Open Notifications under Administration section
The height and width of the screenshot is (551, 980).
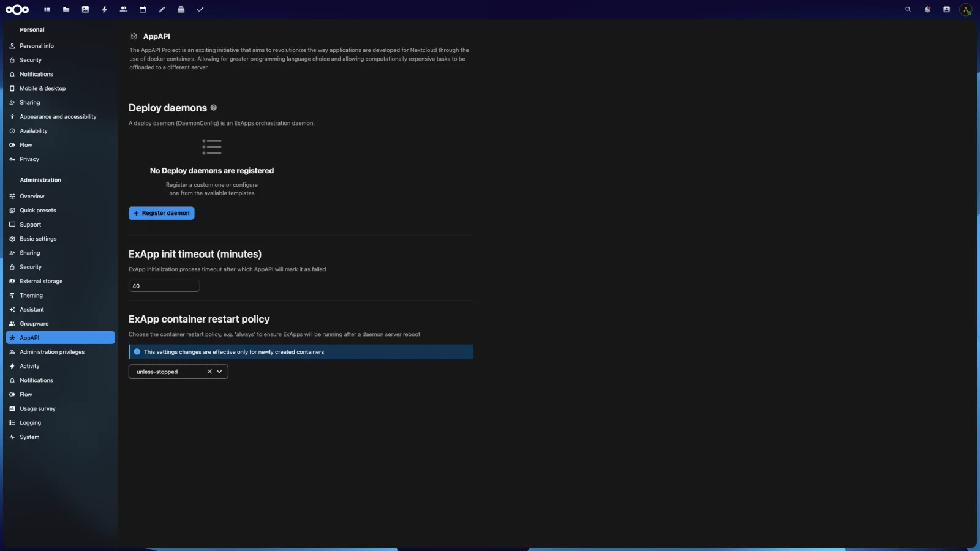(x=61, y=380)
